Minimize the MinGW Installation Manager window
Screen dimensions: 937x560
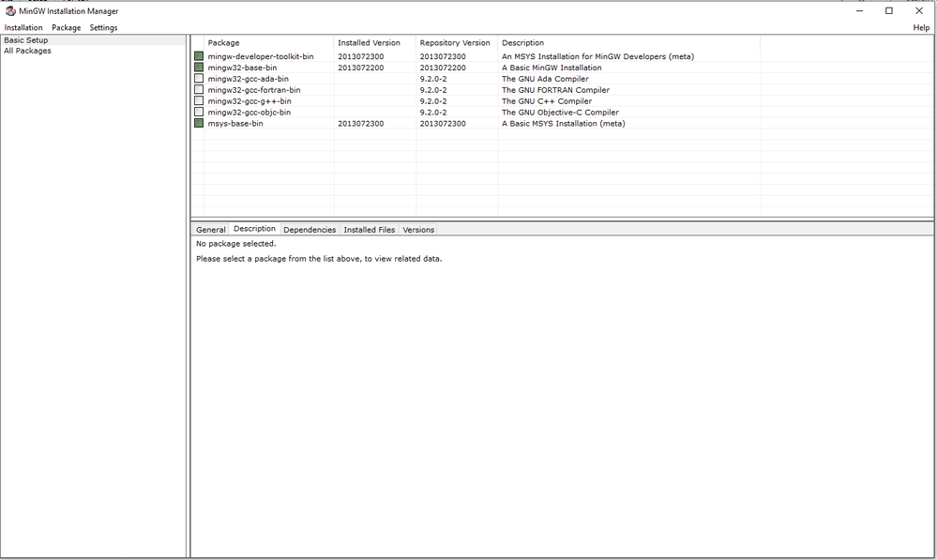[x=859, y=10]
